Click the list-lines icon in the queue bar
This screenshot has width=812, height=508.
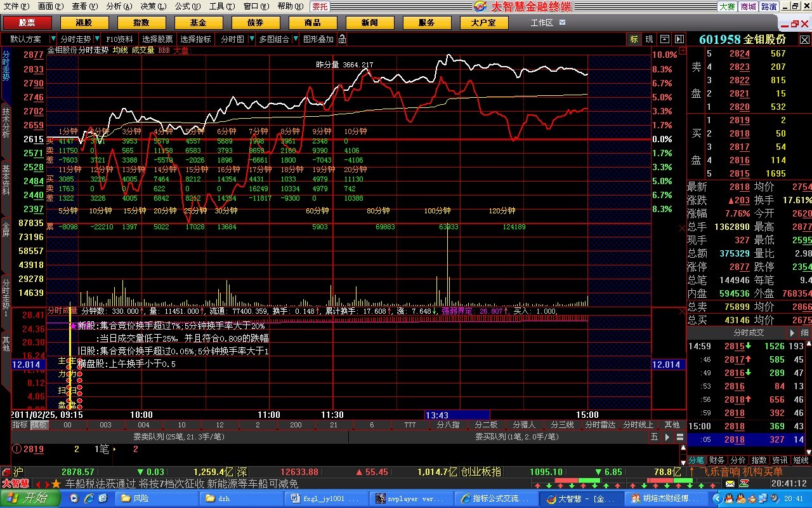679,437
